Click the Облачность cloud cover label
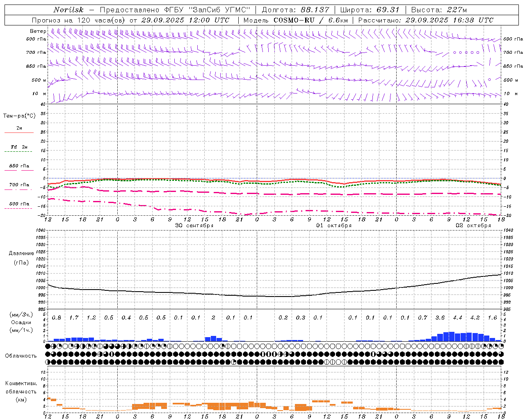Screen dimensions: 525x420 pos(21,356)
